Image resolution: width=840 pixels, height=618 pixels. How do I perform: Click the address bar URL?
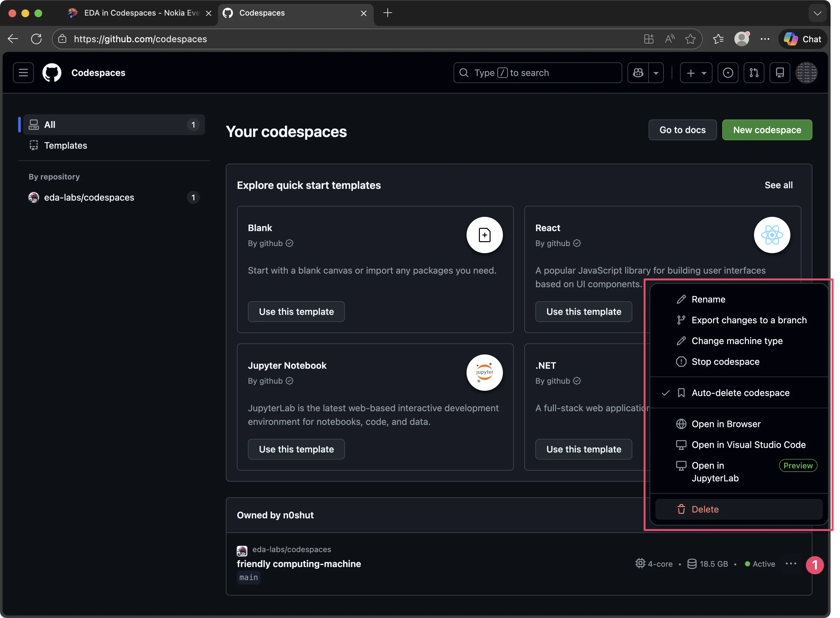click(x=140, y=39)
